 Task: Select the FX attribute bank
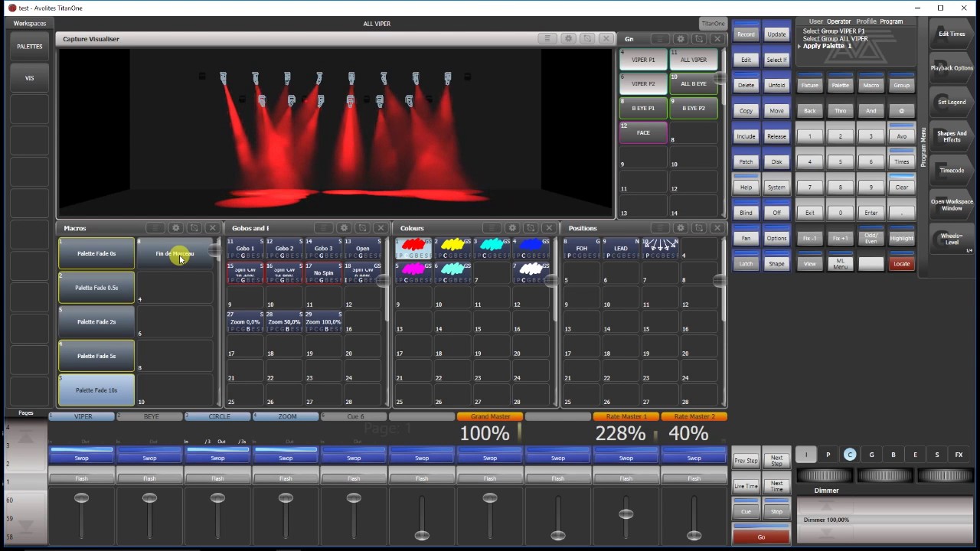coord(959,455)
